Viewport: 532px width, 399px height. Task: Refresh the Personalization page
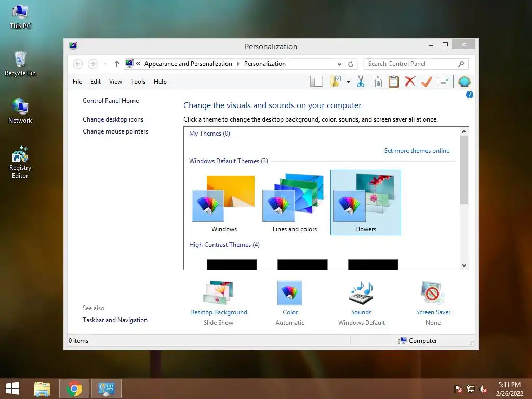click(x=351, y=64)
